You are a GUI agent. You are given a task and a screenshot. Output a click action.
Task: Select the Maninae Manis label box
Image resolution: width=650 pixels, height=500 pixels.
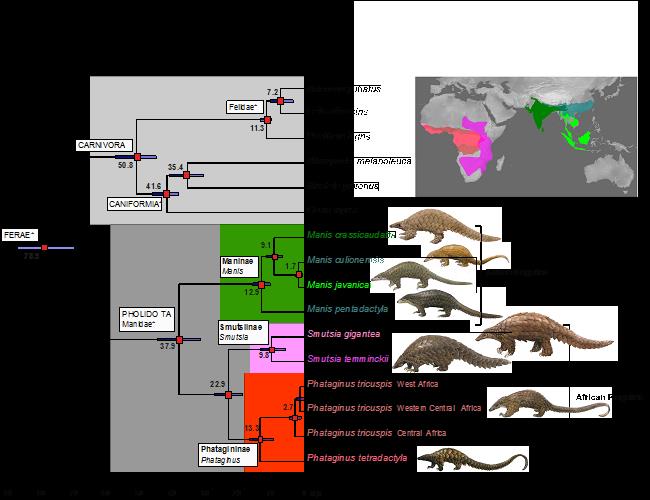click(238, 265)
